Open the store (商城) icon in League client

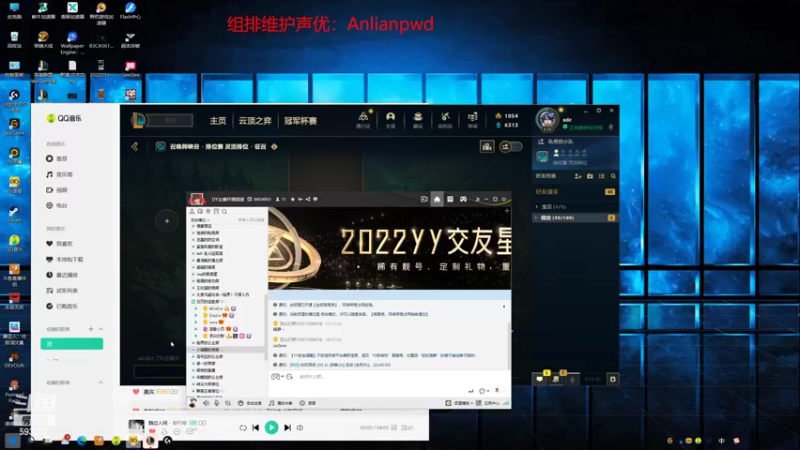472,120
